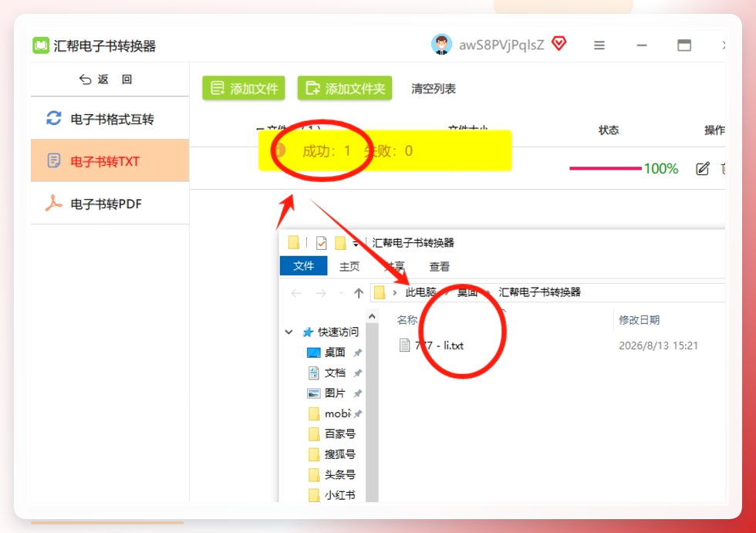Open the 主页 tab in Explorer

[x=349, y=267]
